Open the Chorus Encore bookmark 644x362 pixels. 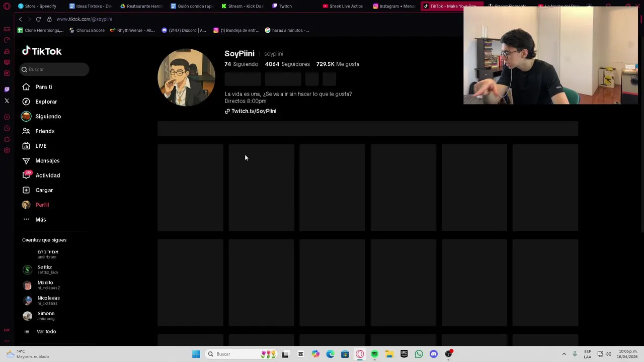pyautogui.click(x=87, y=30)
